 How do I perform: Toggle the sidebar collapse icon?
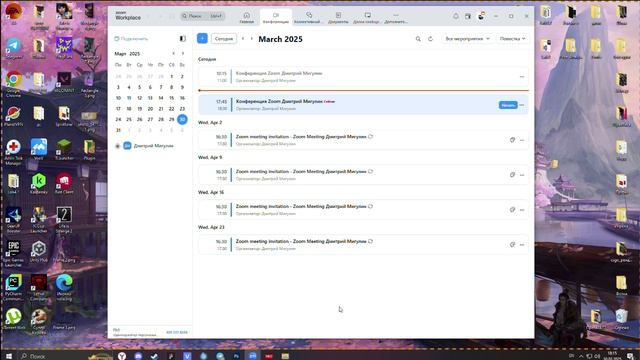click(x=182, y=39)
